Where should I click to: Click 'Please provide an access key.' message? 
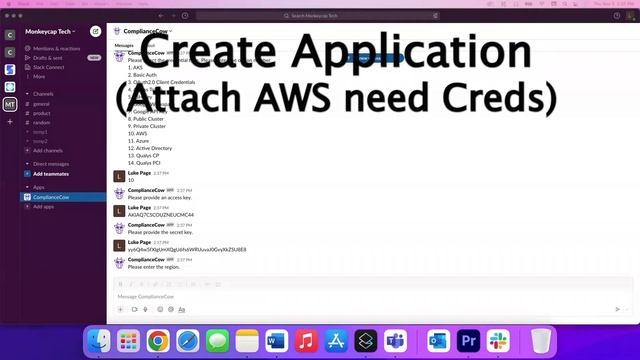click(x=160, y=198)
